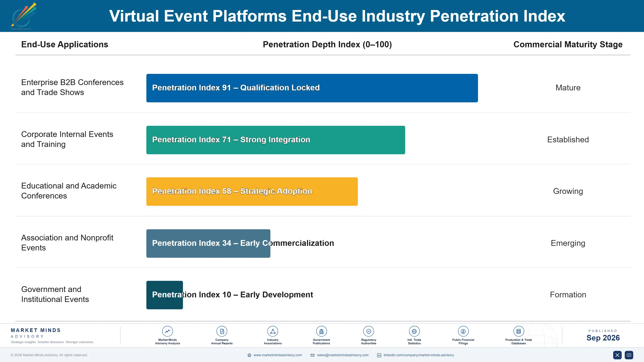Click the Production & Trade Databases caption text

coord(518,342)
